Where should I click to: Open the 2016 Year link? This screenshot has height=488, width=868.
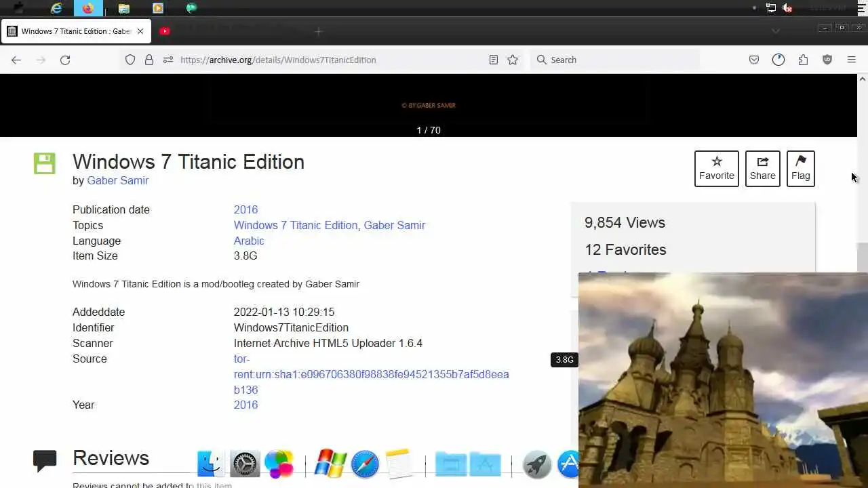point(245,405)
